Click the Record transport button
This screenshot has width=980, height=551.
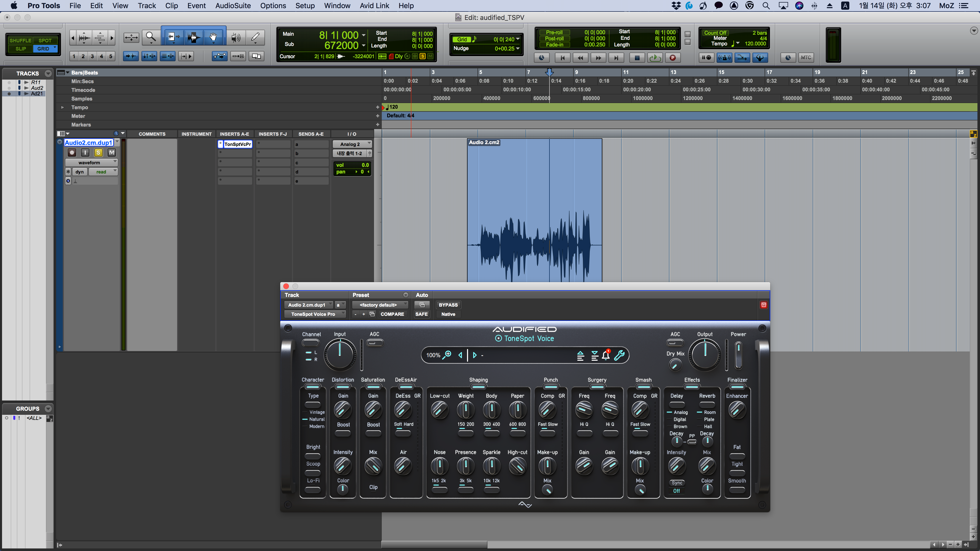point(673,58)
